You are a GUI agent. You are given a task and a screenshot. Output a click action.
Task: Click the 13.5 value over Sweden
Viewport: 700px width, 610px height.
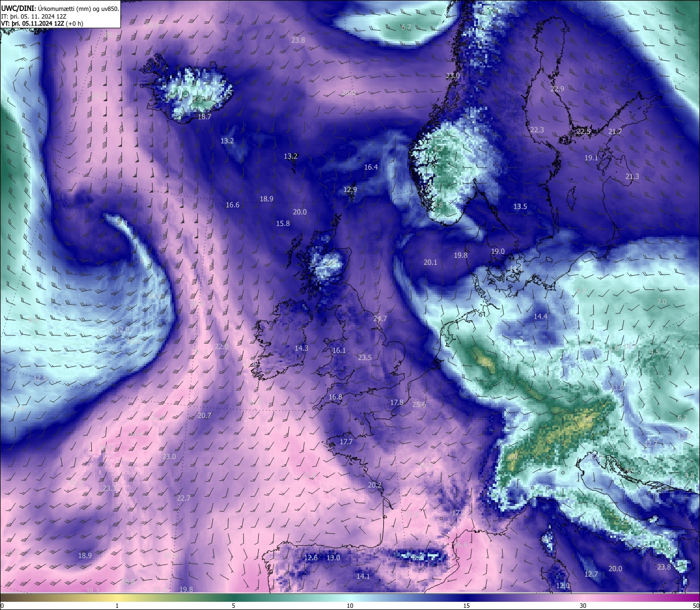point(520,206)
